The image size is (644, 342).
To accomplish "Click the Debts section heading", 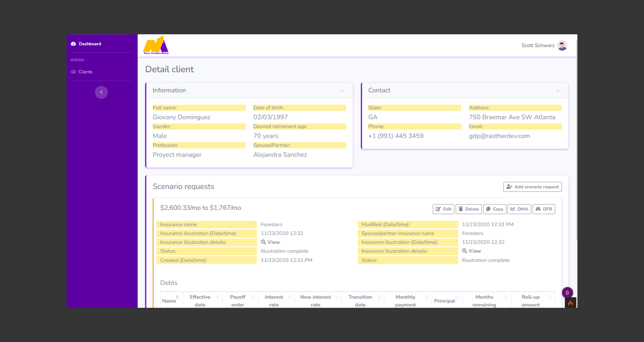I will click(169, 283).
